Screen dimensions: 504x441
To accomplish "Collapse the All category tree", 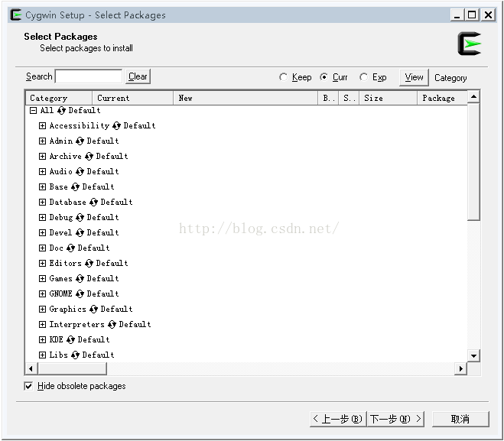I will point(33,111).
